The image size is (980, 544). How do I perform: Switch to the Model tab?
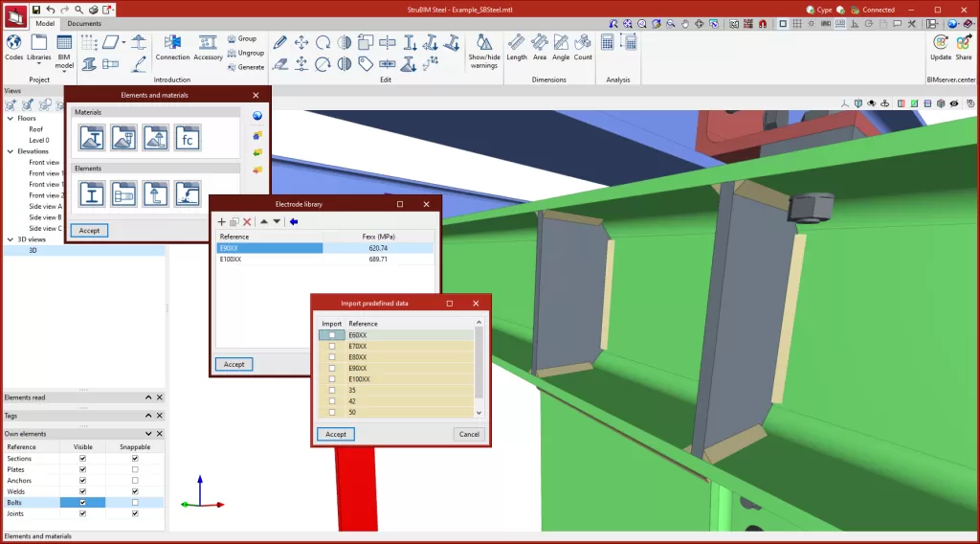tap(44, 23)
